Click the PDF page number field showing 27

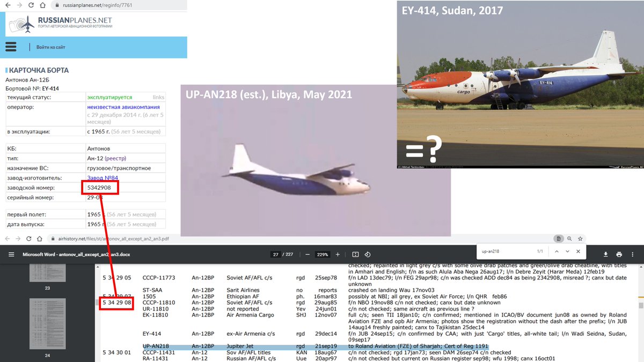[276, 254]
